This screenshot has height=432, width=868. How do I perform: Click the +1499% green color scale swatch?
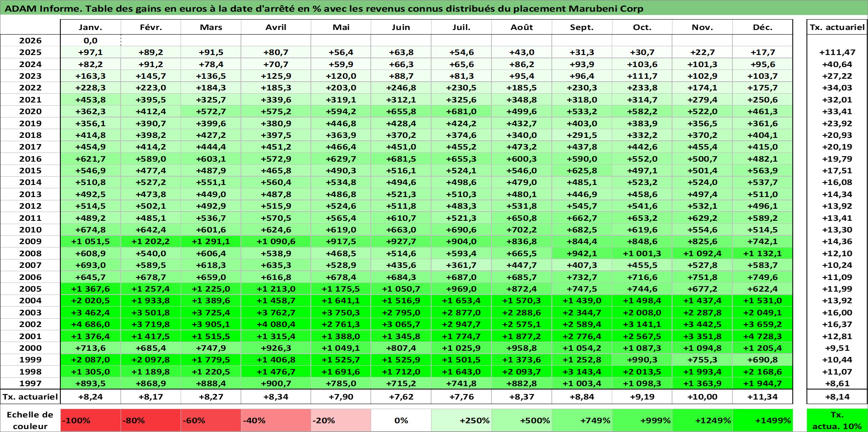762,420
